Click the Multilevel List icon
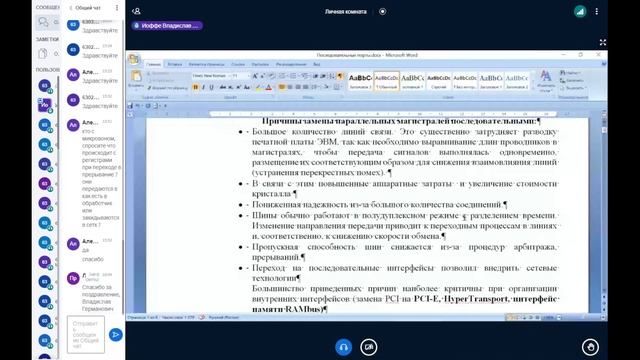 tap(304, 76)
